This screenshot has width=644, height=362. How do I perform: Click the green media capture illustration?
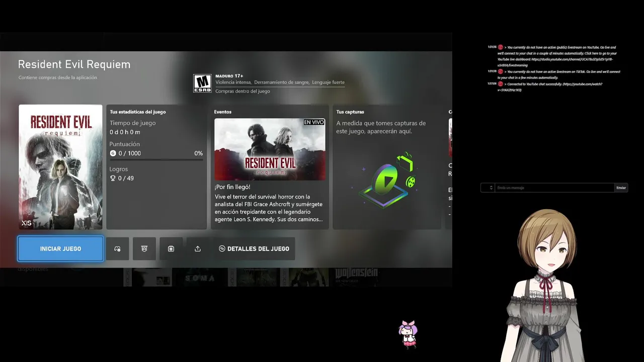coord(389,180)
